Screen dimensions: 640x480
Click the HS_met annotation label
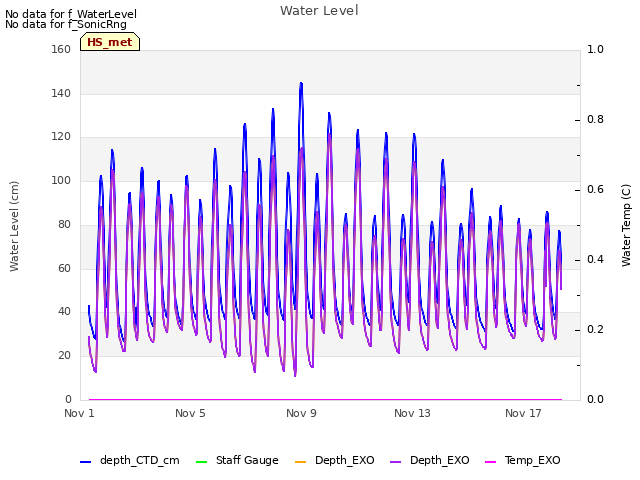[110, 42]
